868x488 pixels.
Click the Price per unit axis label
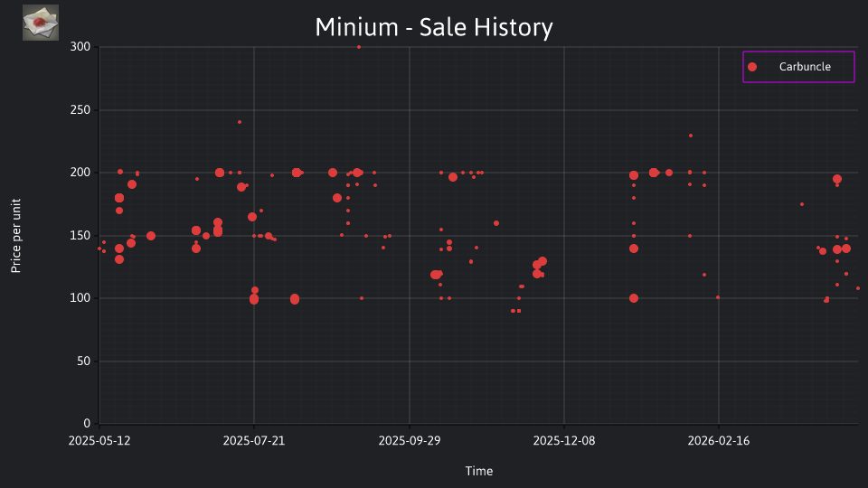[x=16, y=236]
